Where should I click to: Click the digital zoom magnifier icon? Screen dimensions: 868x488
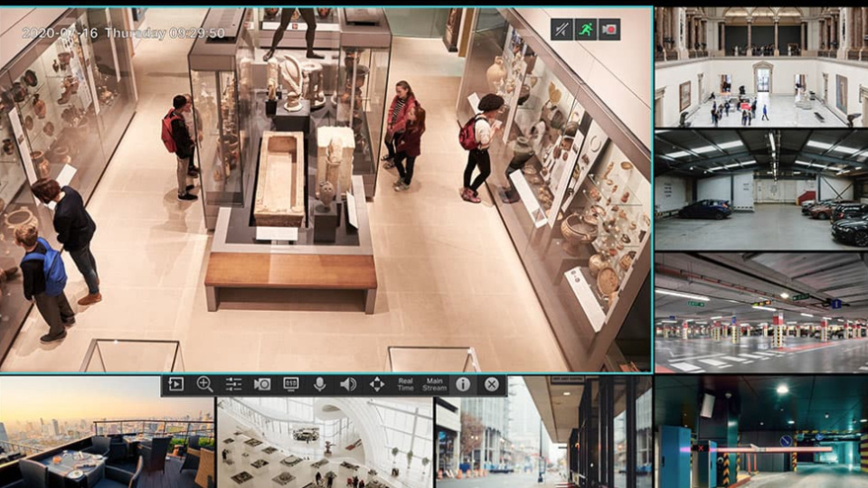204,384
